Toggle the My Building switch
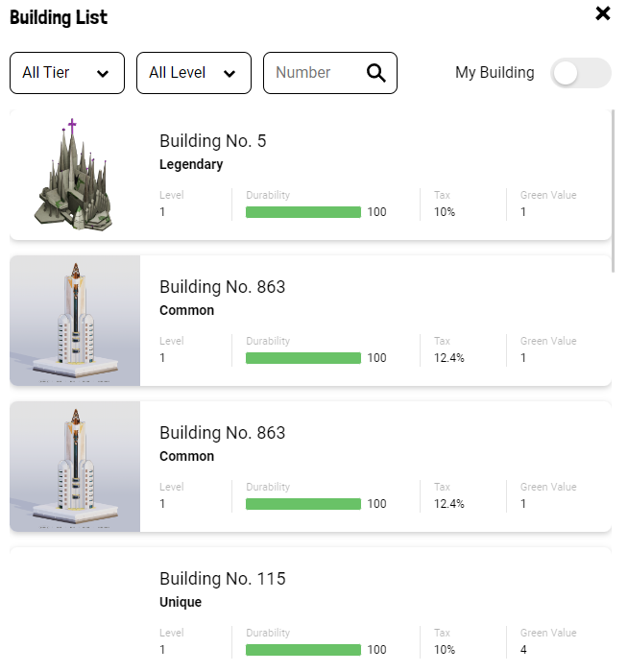The height and width of the screenshot is (672, 628). (x=580, y=73)
